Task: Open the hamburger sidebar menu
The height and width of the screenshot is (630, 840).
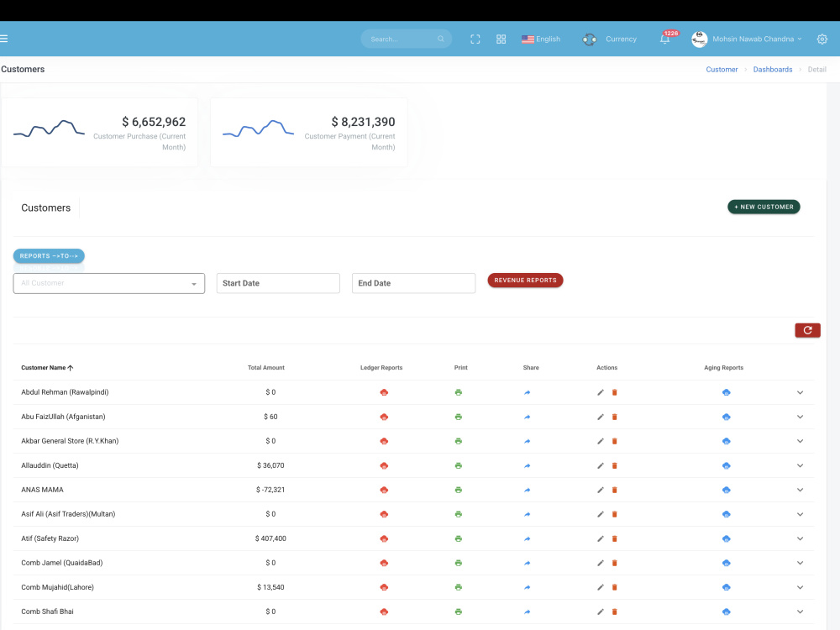Action: [x=3, y=39]
